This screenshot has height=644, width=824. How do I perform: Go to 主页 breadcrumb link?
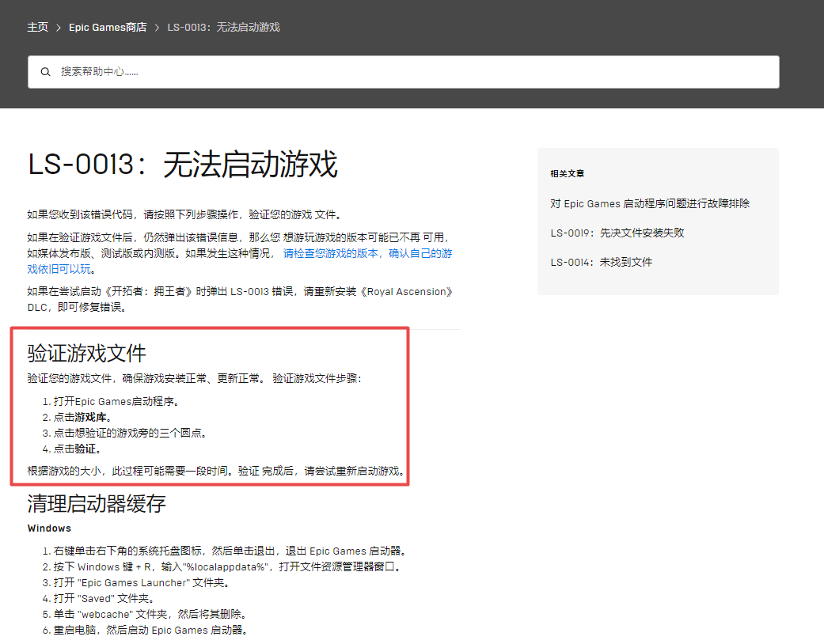point(38,28)
